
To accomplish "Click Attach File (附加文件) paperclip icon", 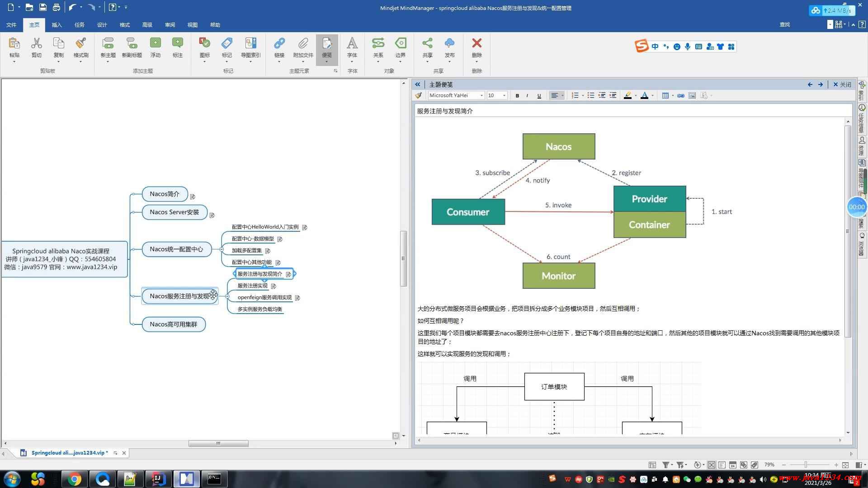I will 303,44.
